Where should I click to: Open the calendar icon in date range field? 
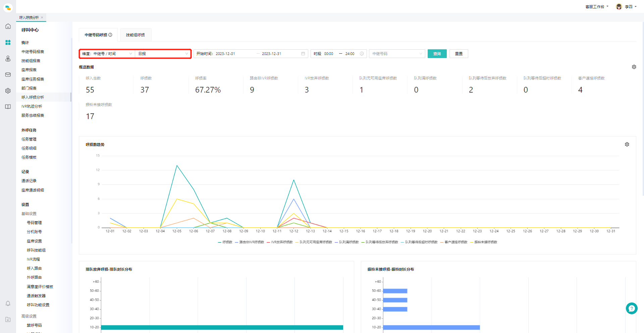303,54
